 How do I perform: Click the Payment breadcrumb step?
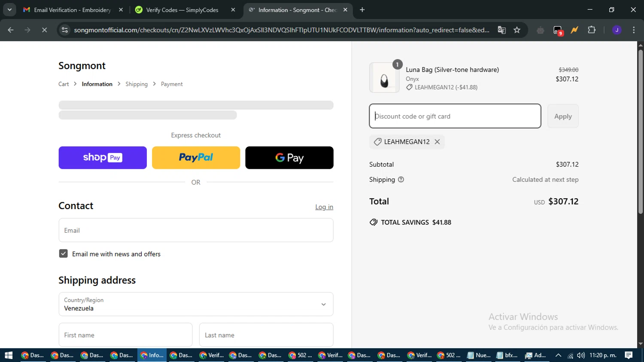172,84
